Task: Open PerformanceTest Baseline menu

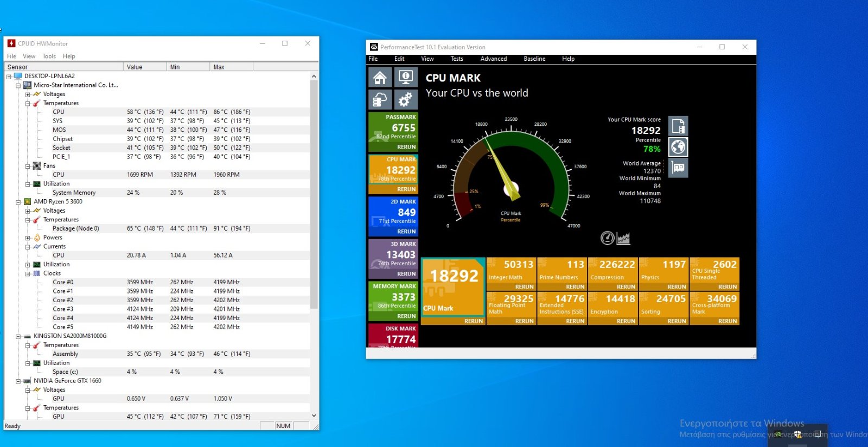Action: click(x=534, y=59)
